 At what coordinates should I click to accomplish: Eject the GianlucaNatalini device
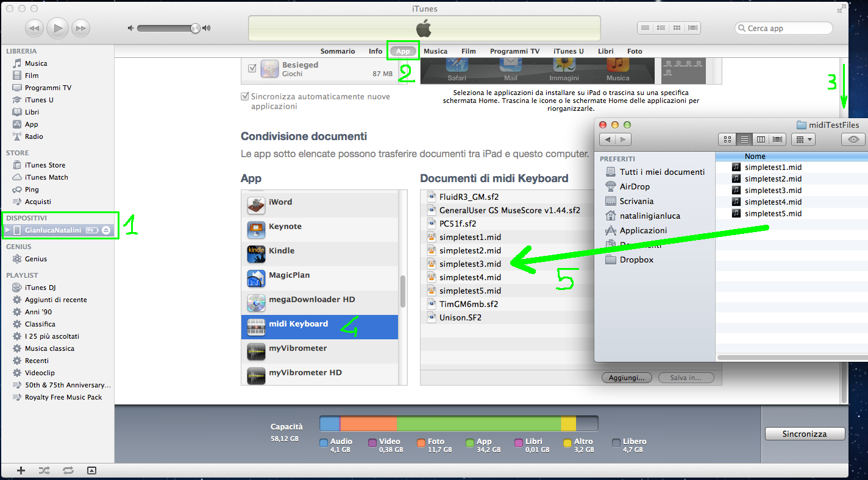(106, 230)
